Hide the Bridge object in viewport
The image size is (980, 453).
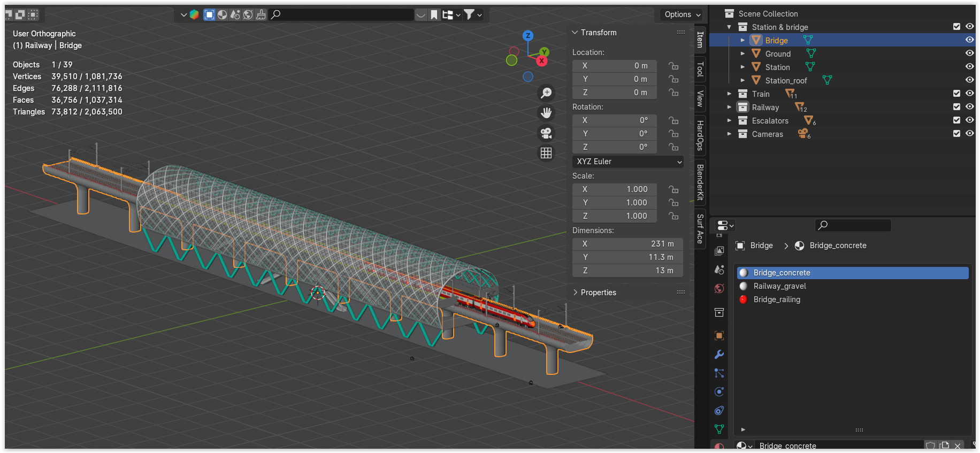[969, 40]
